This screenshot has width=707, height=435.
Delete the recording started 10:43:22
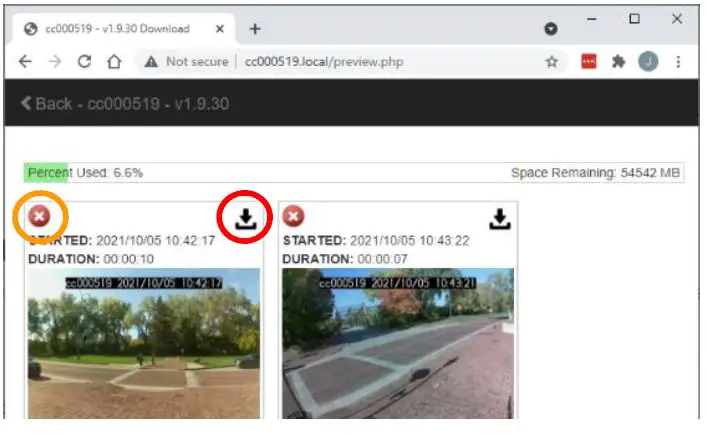[294, 216]
